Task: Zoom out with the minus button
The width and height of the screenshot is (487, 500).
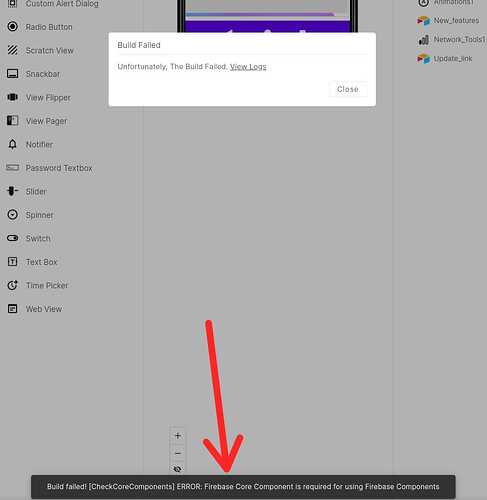Action: click(178, 453)
